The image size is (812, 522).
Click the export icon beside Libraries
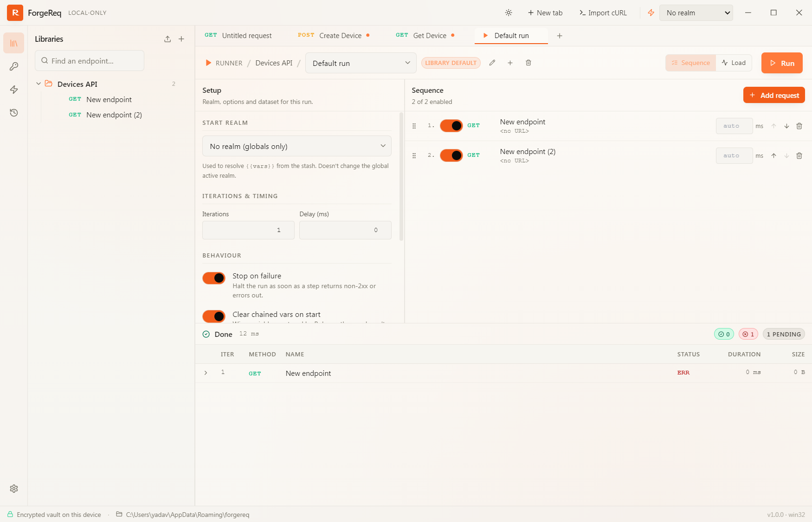(x=168, y=39)
